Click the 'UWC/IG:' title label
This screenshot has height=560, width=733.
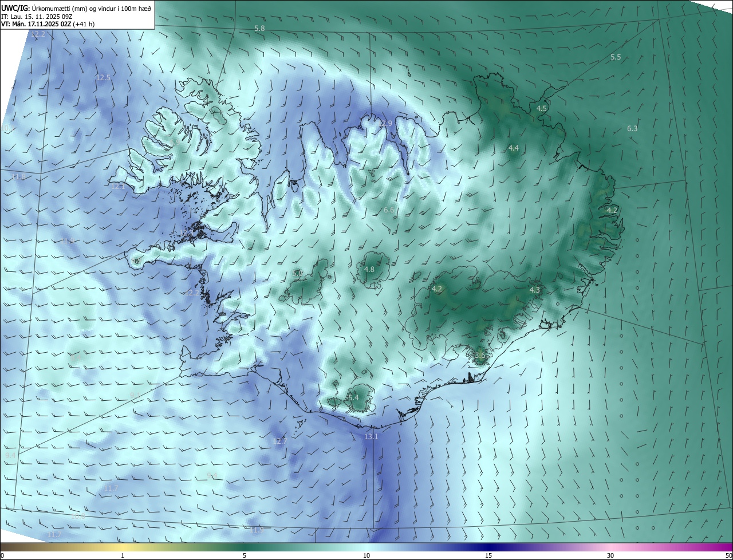(x=14, y=8)
